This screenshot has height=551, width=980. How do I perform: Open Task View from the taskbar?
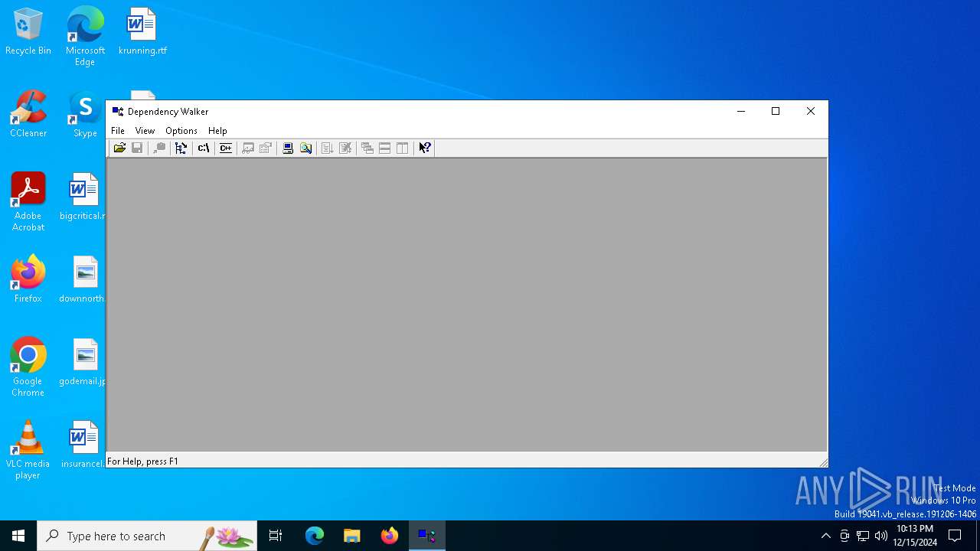coord(276,536)
